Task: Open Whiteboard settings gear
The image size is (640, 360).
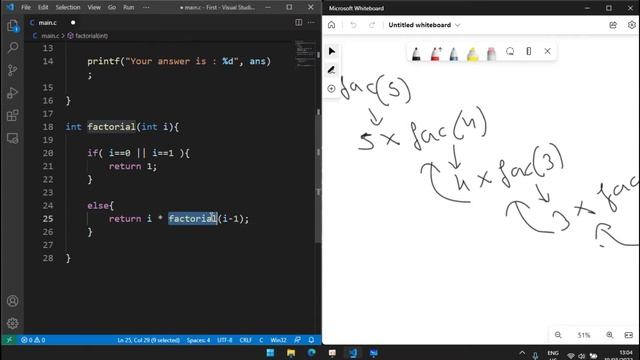Action: [631, 25]
